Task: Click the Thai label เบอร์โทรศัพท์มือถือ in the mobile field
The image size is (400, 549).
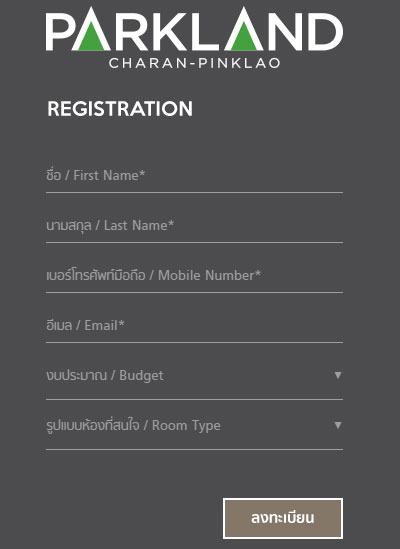Action: coord(96,275)
